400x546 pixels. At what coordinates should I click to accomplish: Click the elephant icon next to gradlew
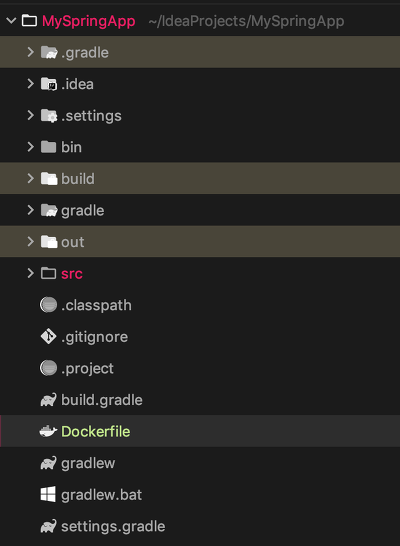click(48, 463)
